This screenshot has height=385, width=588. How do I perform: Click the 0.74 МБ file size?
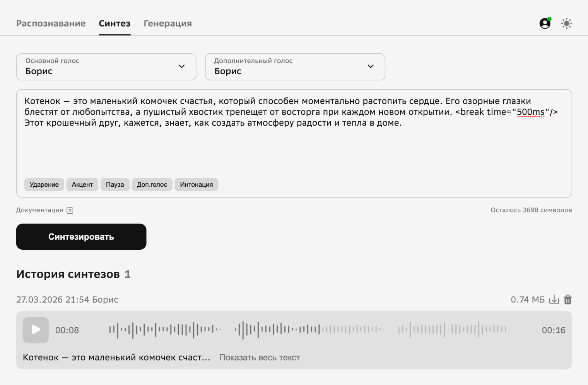(x=528, y=300)
